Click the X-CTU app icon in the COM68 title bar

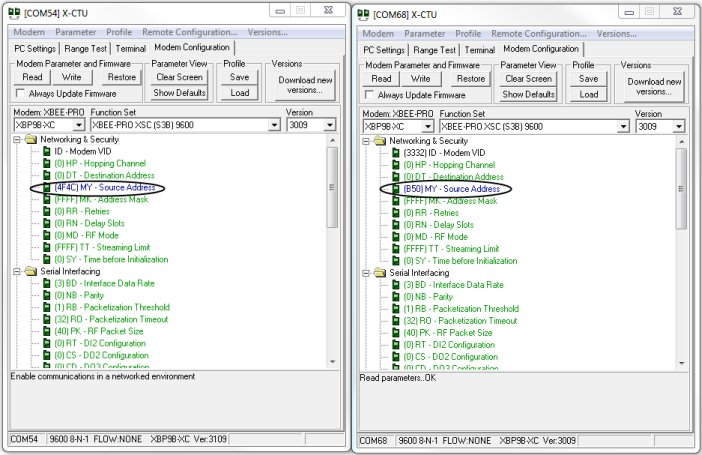pos(365,15)
